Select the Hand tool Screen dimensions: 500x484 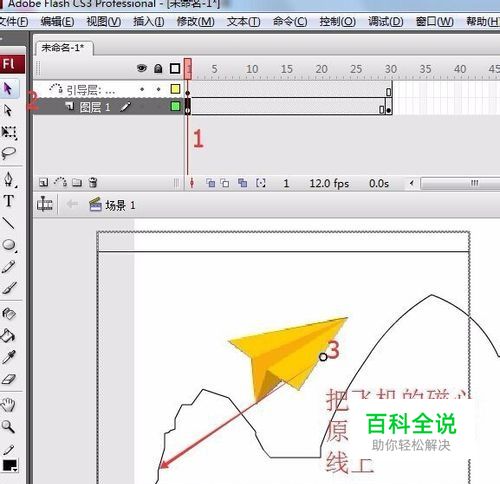pos(8,405)
